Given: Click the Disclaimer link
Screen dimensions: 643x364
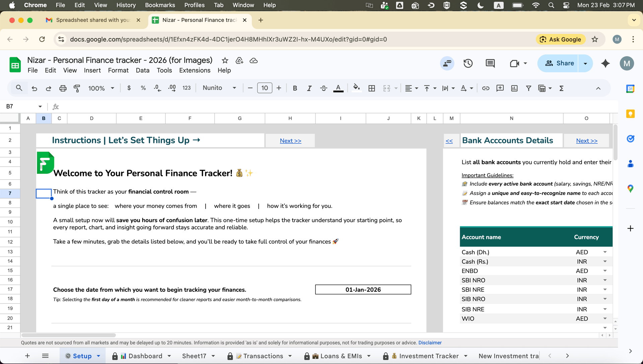Looking at the screenshot, I should click(430, 343).
